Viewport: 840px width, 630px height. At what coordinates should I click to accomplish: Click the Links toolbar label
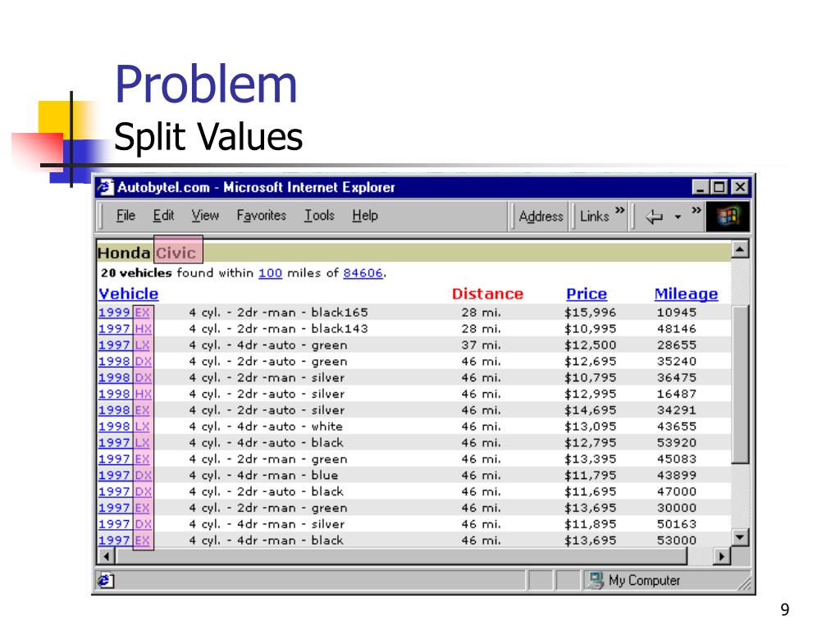pos(594,217)
